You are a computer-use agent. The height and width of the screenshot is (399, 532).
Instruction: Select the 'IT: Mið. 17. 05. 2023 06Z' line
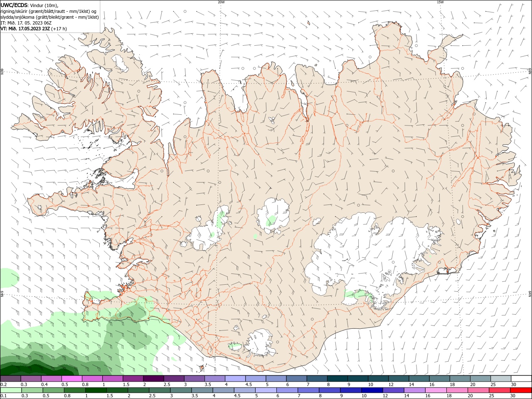pyautogui.click(x=26, y=23)
